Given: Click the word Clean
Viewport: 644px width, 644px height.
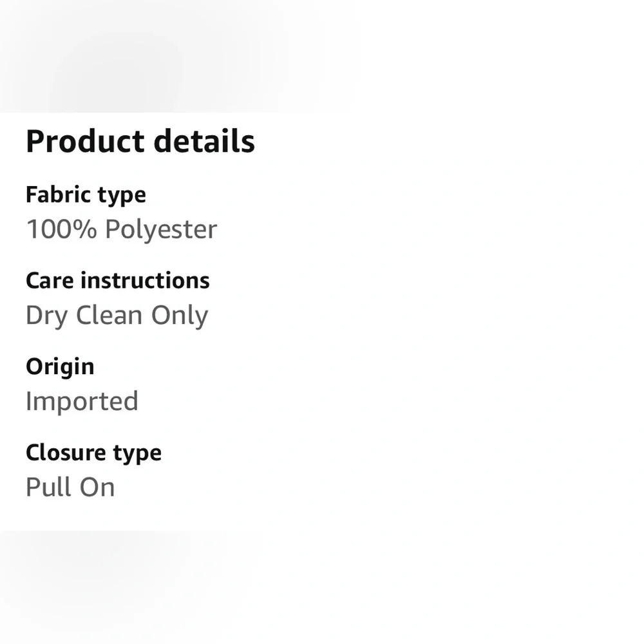Looking at the screenshot, I should pyautogui.click(x=109, y=315).
